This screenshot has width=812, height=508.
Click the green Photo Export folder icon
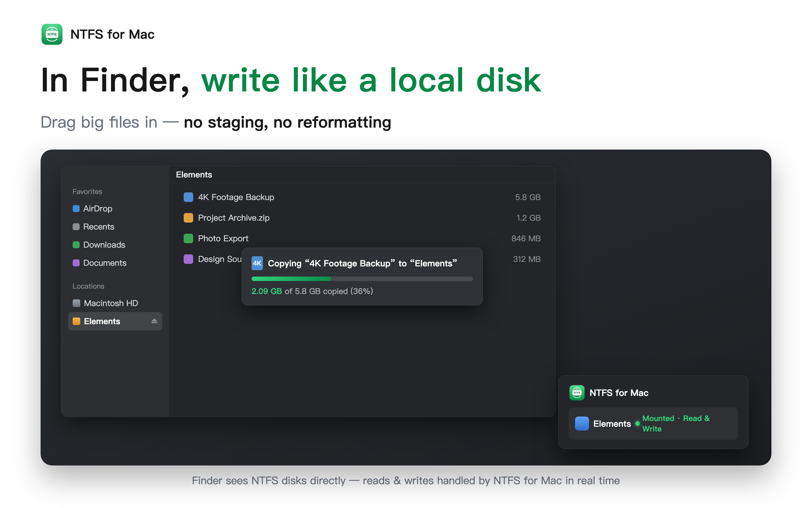point(189,238)
